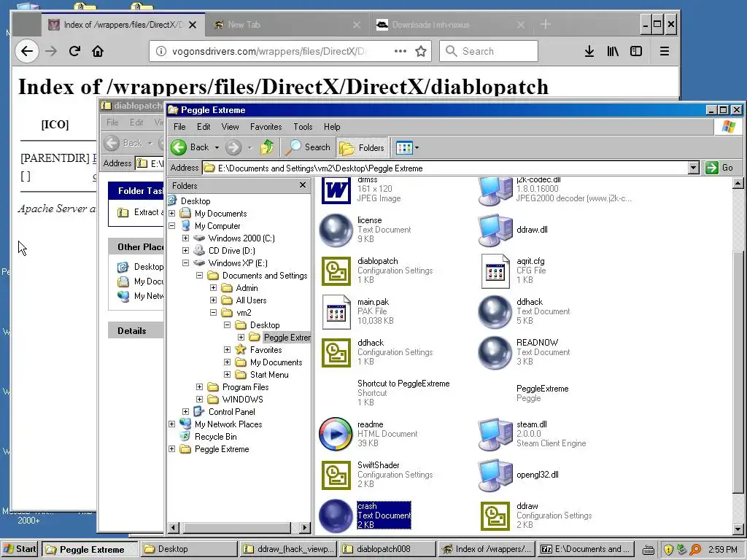Image resolution: width=747 pixels, height=560 pixels.
Task: Select the readme HTML Document icon
Action: click(x=336, y=435)
